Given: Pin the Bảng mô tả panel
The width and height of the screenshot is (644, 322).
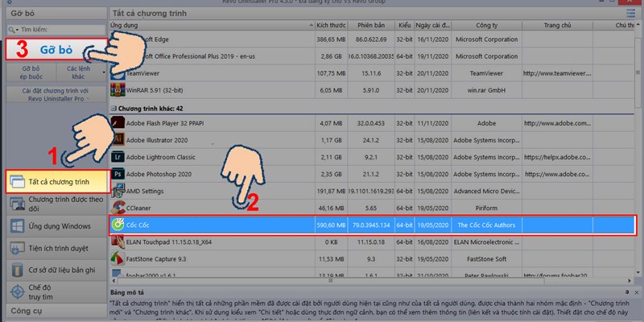Looking at the screenshot, I should [627, 292].
